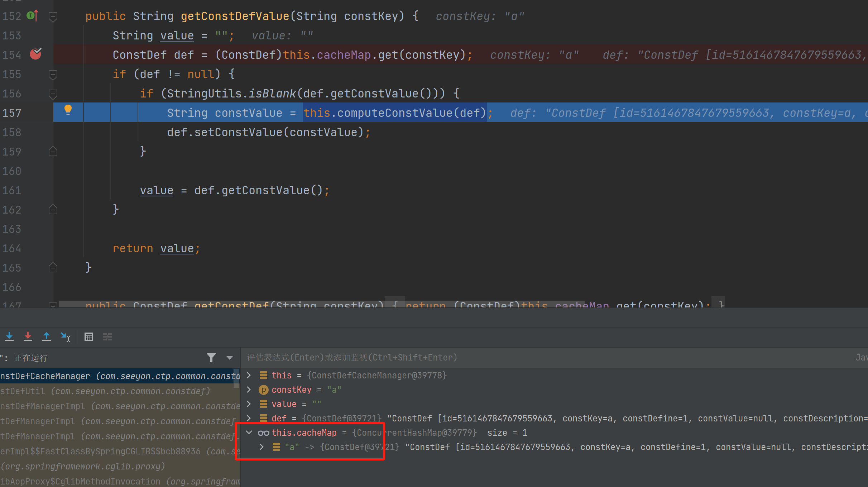
Task: Click the frames filter funnel icon
Action: [x=211, y=358]
